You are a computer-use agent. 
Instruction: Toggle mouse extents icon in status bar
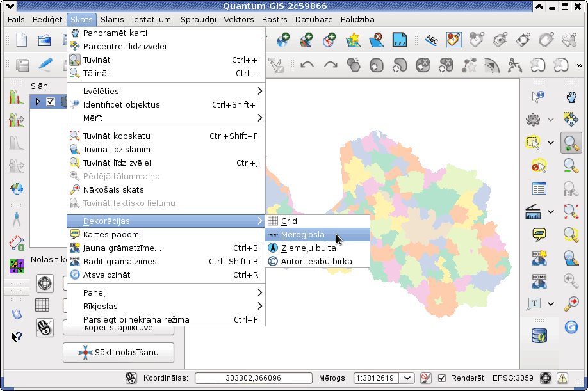click(131, 378)
